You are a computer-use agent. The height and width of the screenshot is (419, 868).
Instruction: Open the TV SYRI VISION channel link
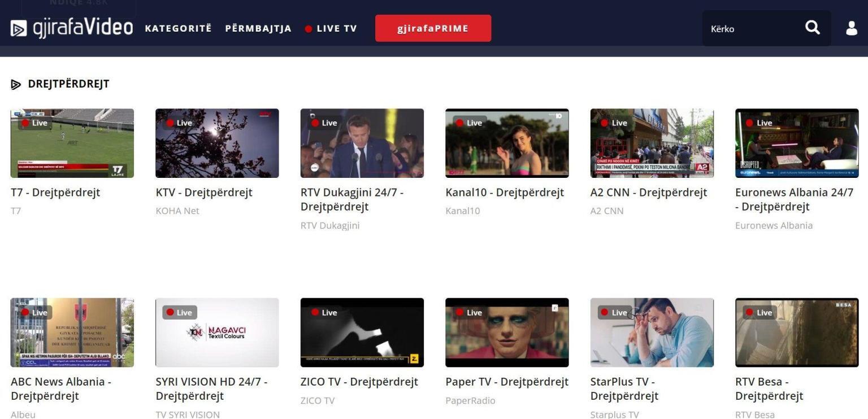(188, 414)
